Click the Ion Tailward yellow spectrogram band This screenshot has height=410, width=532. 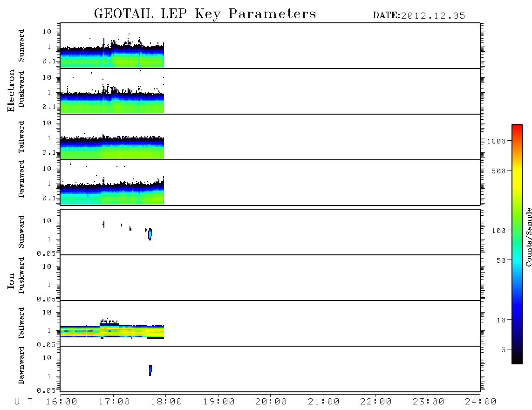click(112, 331)
